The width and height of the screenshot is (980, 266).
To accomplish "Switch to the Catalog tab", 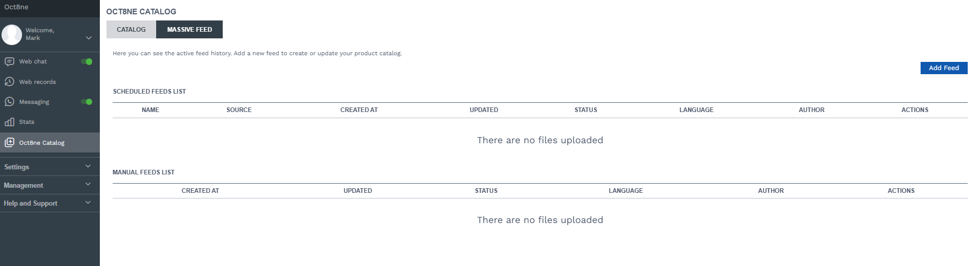I will pyautogui.click(x=131, y=29).
